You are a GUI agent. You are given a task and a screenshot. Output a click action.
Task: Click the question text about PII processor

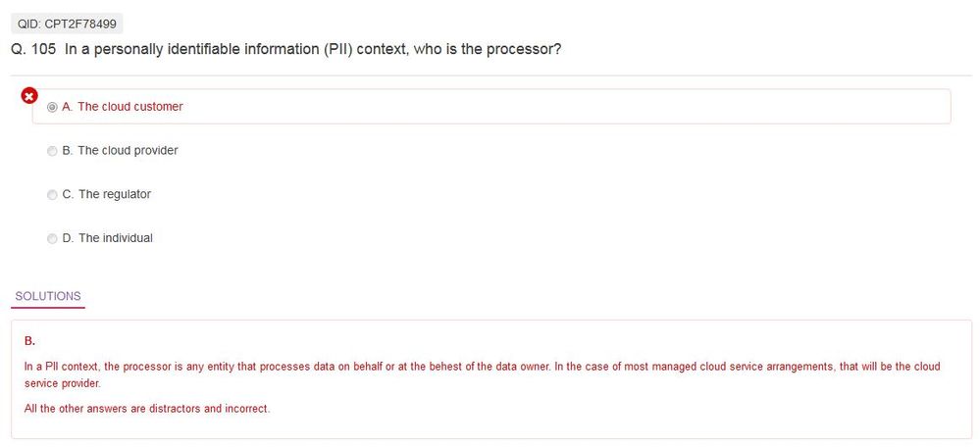click(x=314, y=49)
